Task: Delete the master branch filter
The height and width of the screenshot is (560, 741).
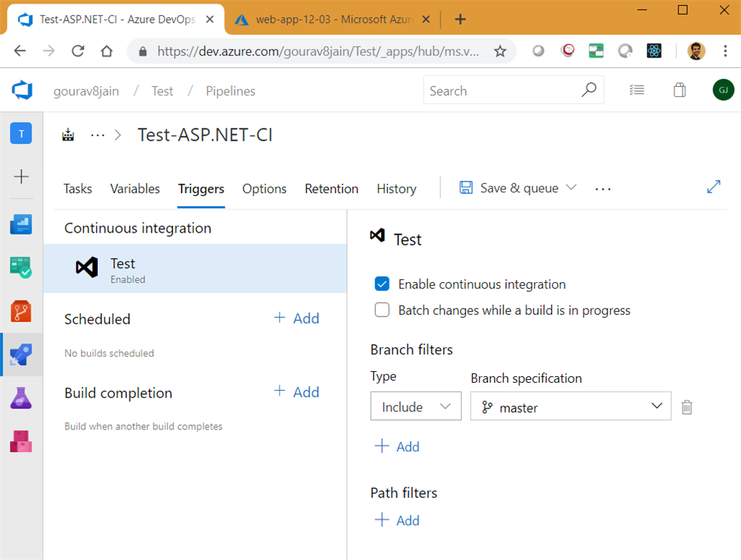Action: [686, 408]
